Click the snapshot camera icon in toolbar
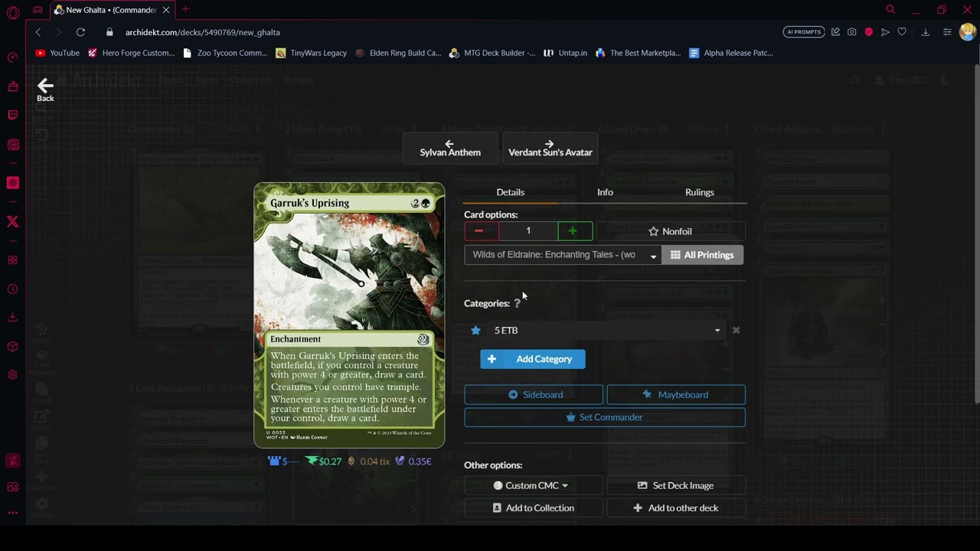The height and width of the screenshot is (551, 980). 851,32
